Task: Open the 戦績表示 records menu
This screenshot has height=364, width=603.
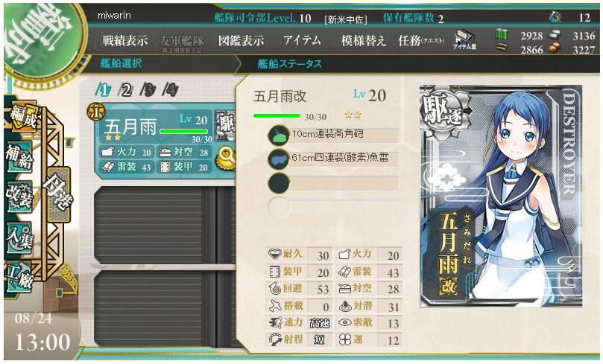Action: (x=125, y=40)
